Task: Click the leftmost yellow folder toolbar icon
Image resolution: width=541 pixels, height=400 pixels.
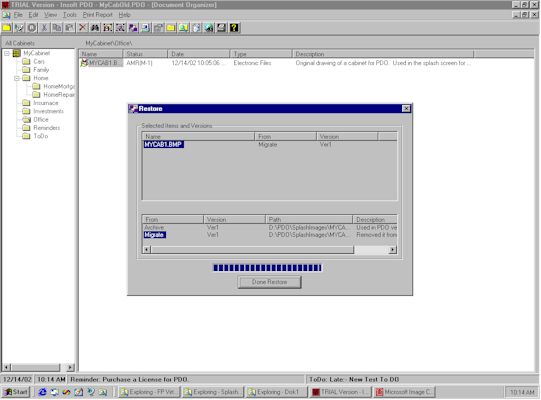Action: click(x=7, y=28)
